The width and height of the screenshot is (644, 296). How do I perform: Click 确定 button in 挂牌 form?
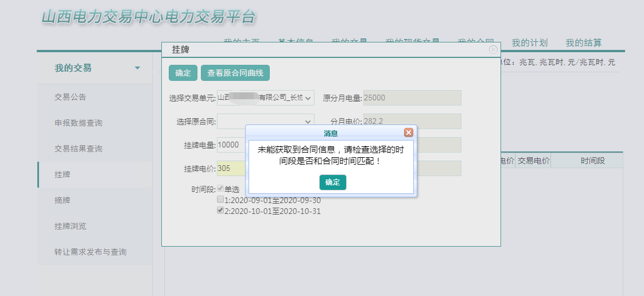[183, 73]
